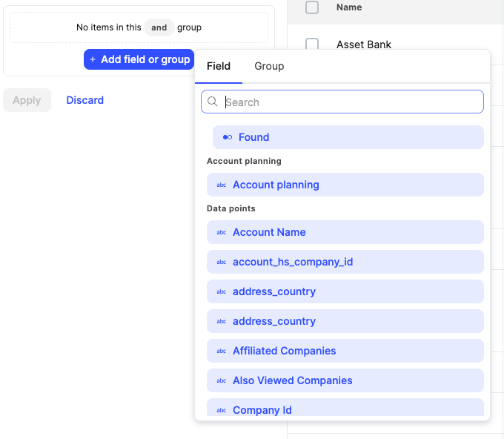Tick the select-all checkbox in the Name header

(x=312, y=7)
